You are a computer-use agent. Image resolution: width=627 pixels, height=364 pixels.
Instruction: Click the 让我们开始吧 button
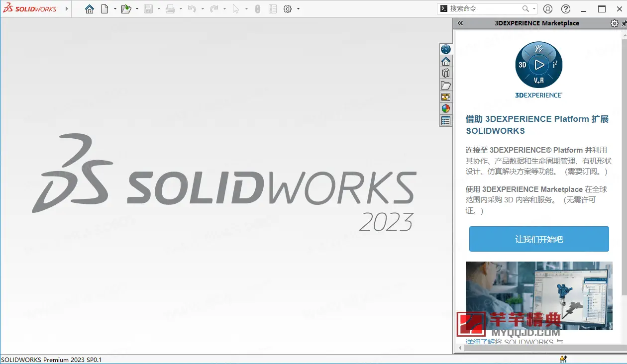coord(539,239)
